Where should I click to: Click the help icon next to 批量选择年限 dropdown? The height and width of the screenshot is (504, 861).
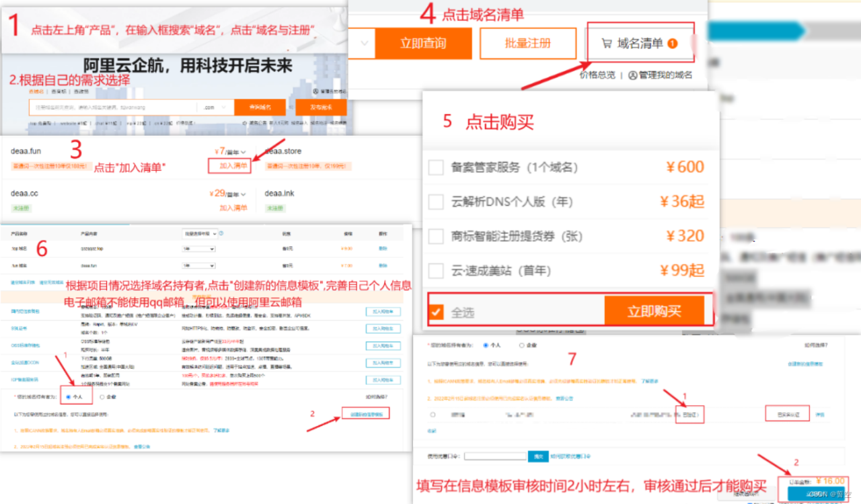pos(221,233)
